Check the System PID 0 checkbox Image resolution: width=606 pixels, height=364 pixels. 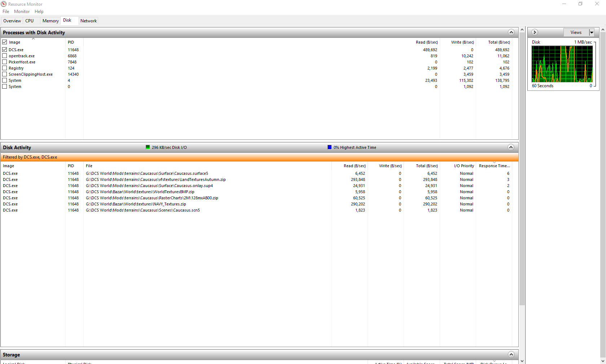click(5, 86)
